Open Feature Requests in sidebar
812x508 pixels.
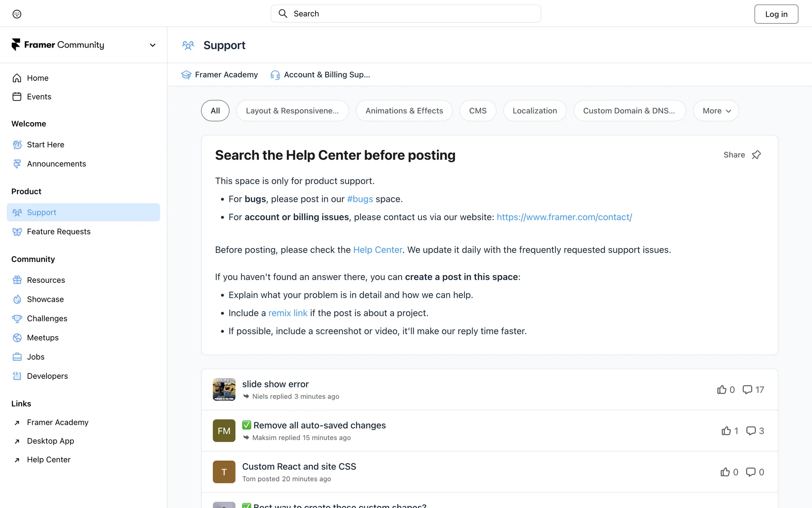click(59, 232)
